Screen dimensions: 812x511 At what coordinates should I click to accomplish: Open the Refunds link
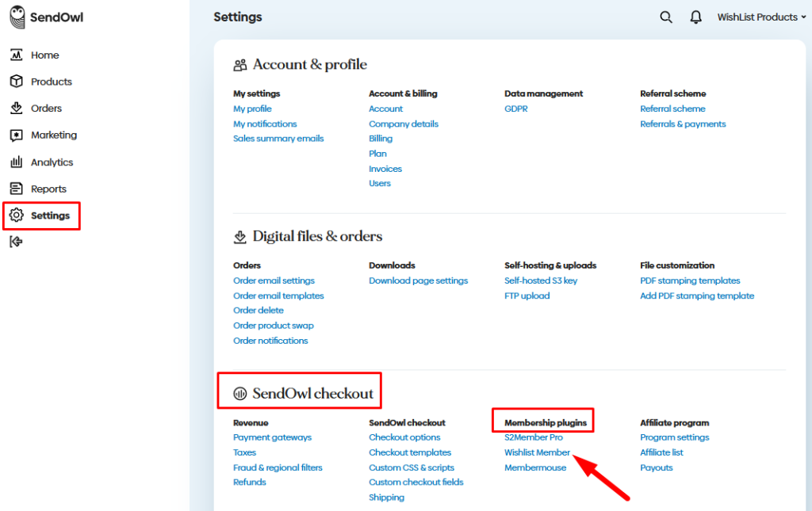(250, 482)
